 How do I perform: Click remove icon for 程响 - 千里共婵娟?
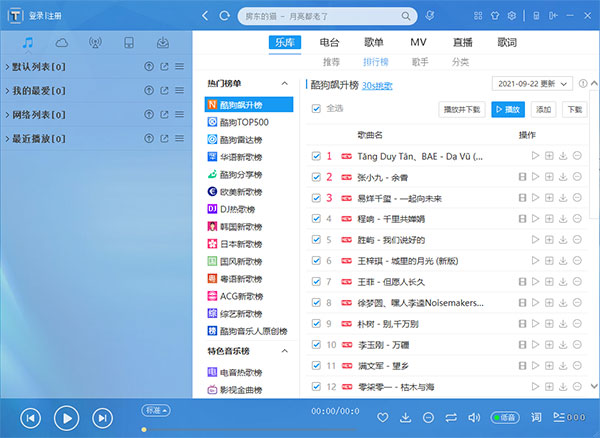point(577,218)
